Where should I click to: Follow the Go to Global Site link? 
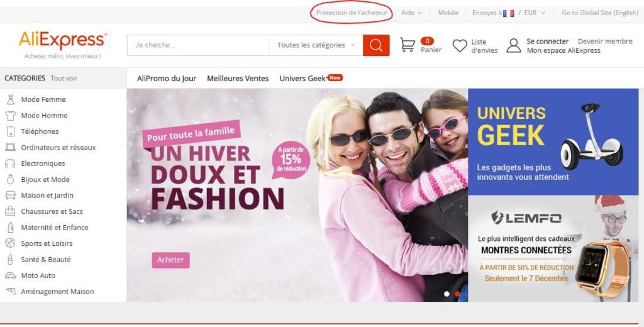coord(599,13)
